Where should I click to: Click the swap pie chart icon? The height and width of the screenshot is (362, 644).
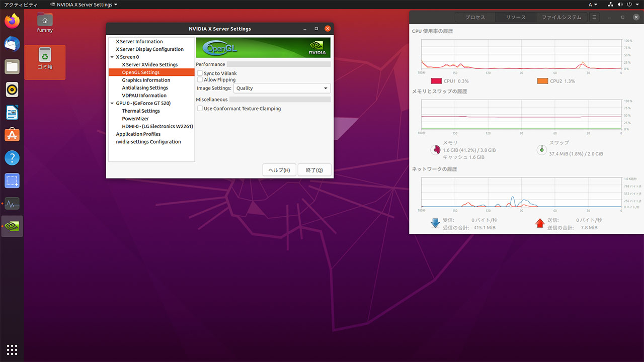tap(541, 149)
